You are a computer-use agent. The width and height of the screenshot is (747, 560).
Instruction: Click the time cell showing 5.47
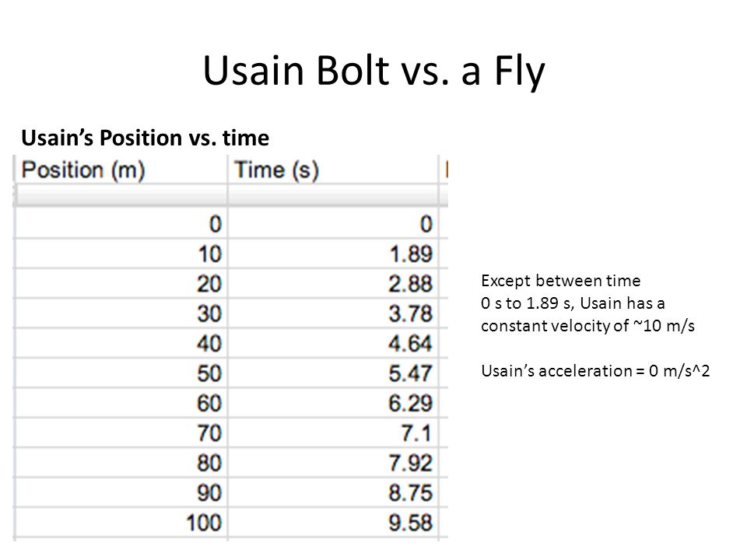click(332, 373)
